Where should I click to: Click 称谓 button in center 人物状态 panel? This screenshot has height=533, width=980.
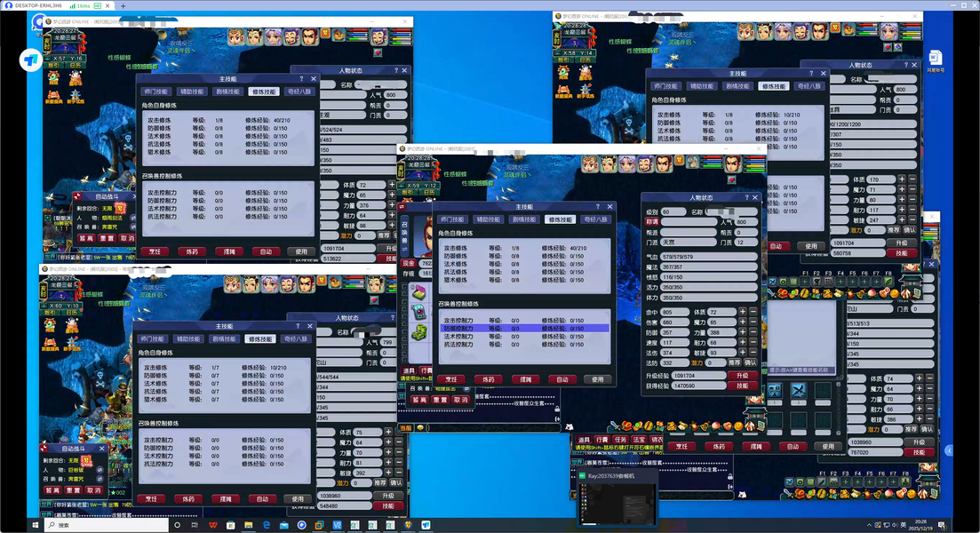pyautogui.click(x=652, y=222)
